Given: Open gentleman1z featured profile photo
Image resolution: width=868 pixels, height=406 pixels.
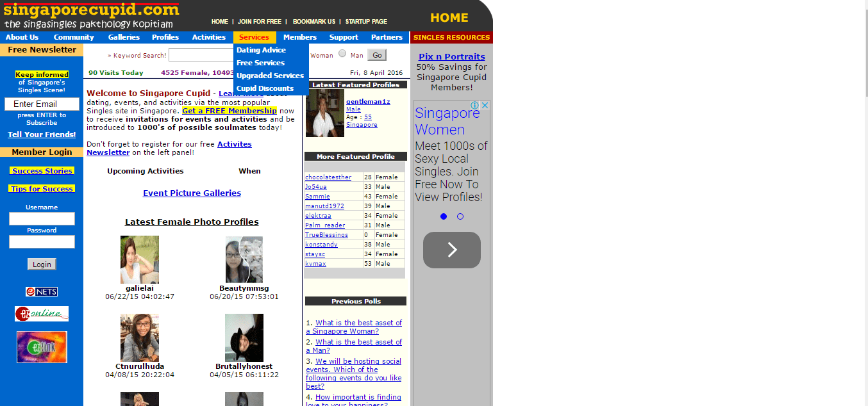Looking at the screenshot, I should tap(325, 113).
